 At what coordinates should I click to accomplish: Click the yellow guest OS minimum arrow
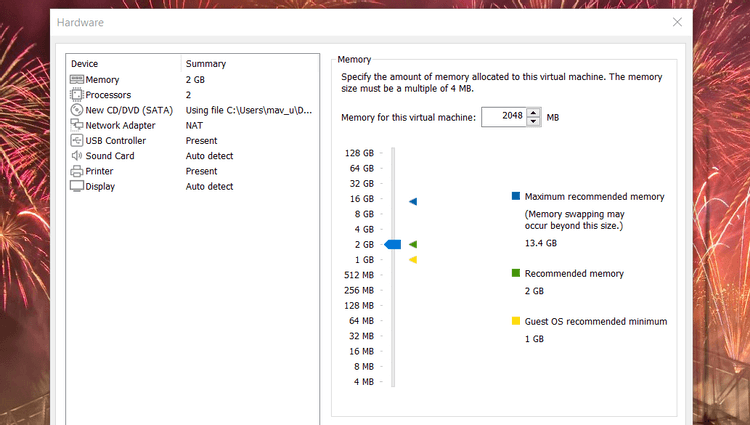(x=413, y=260)
